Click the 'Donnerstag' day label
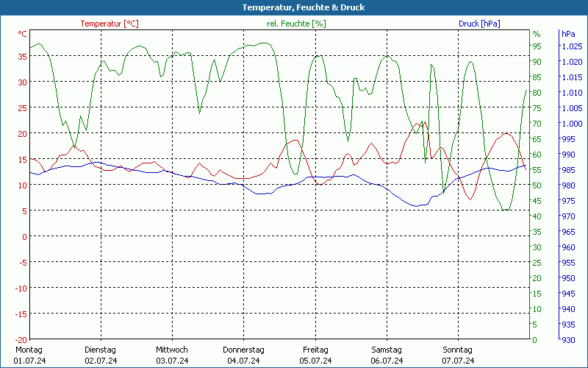 pyautogui.click(x=243, y=350)
